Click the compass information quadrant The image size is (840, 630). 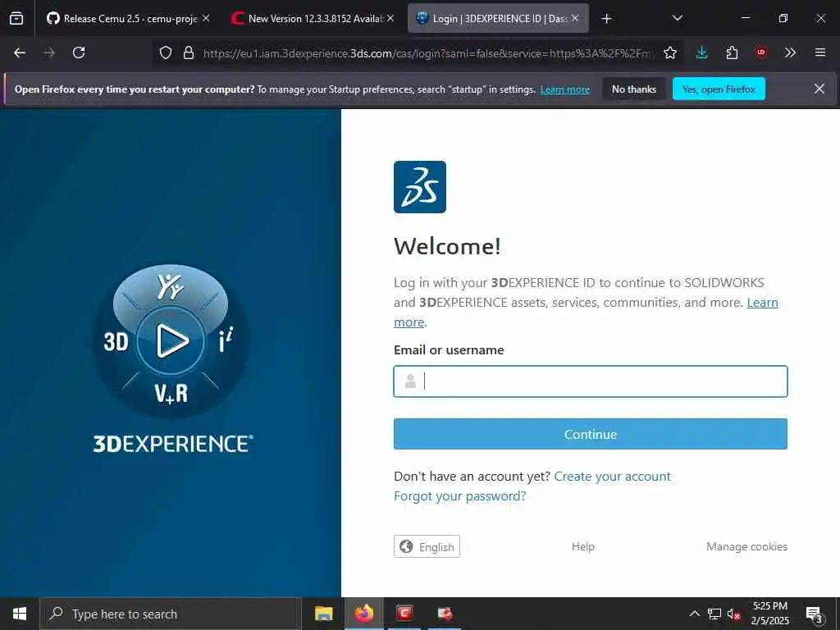[x=226, y=340]
